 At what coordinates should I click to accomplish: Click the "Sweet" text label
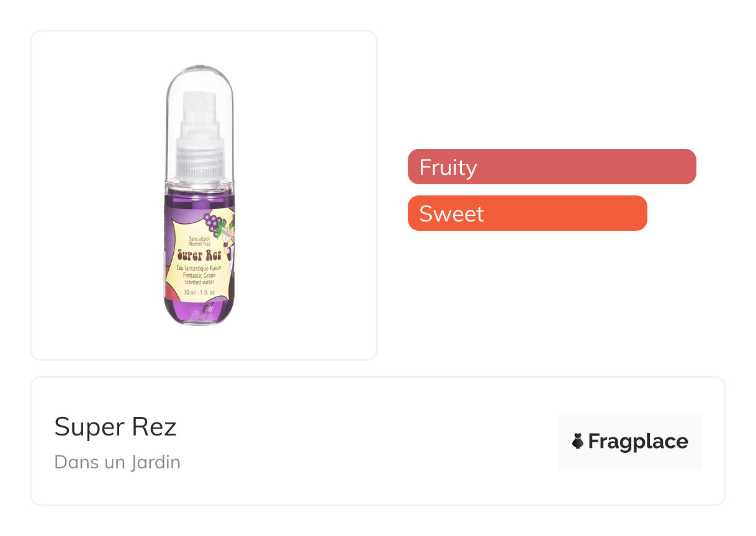point(451,214)
